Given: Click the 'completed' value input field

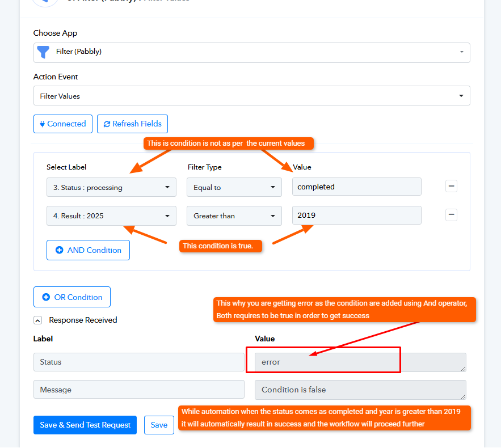Looking at the screenshot, I should pos(356,187).
